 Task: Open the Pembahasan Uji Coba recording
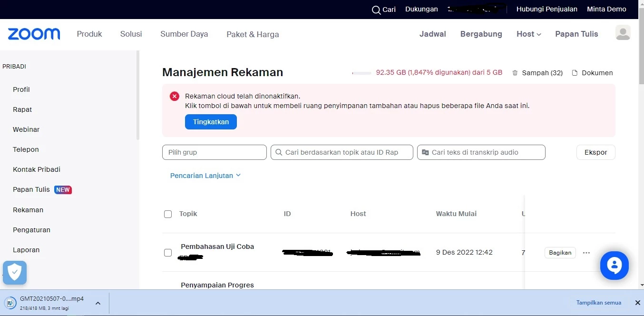(217, 247)
